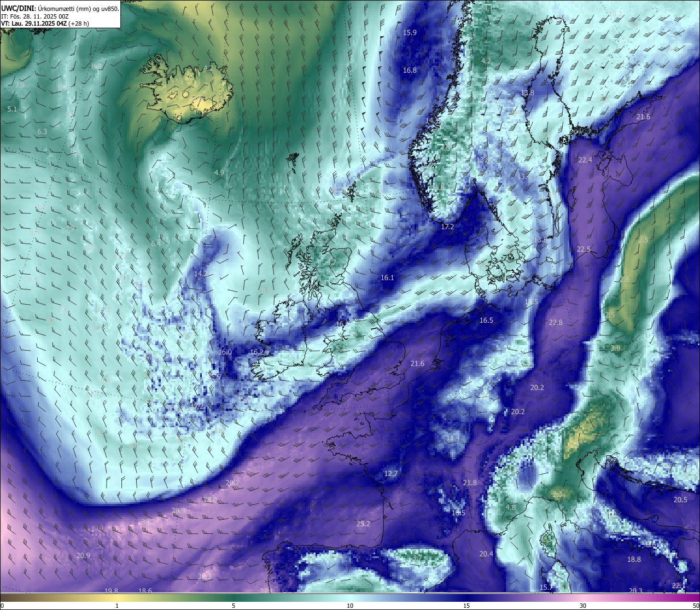Click the map title 'UWC/DINI: Úrkomumætti (mm) og uv850.'
This screenshot has width=700, height=610.
coord(60,8)
